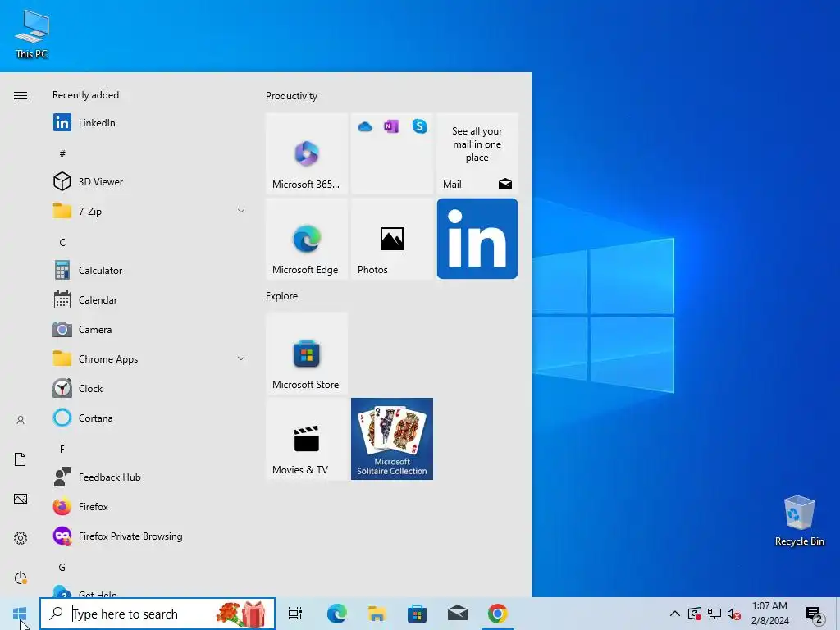Click the OneNote icon in the Office tile group
Screen dimensions: 840x630
tap(391, 126)
